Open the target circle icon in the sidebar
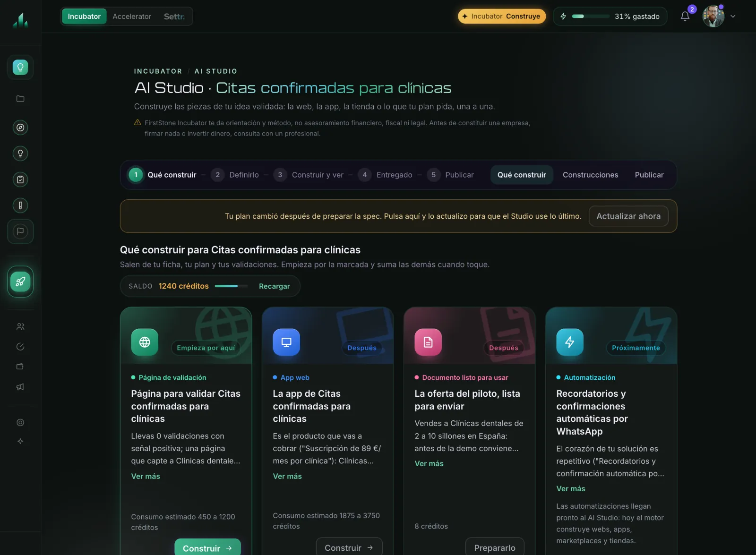This screenshot has height=555, width=756. [x=20, y=422]
